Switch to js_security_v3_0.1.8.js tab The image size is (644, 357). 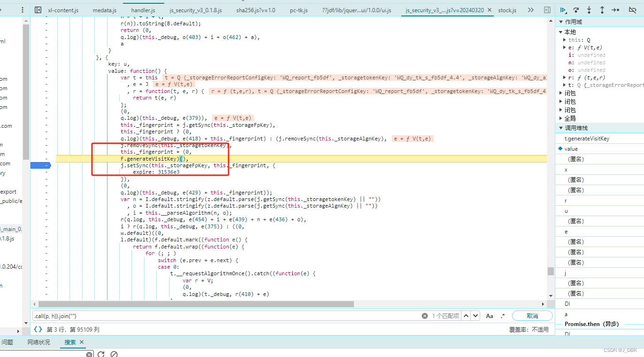coord(196,10)
